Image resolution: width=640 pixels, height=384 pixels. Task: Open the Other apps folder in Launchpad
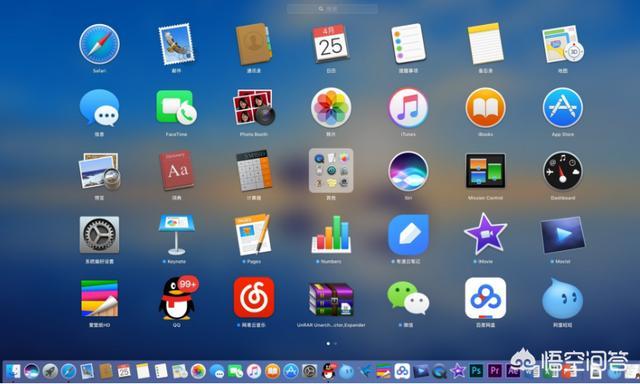pos(331,171)
